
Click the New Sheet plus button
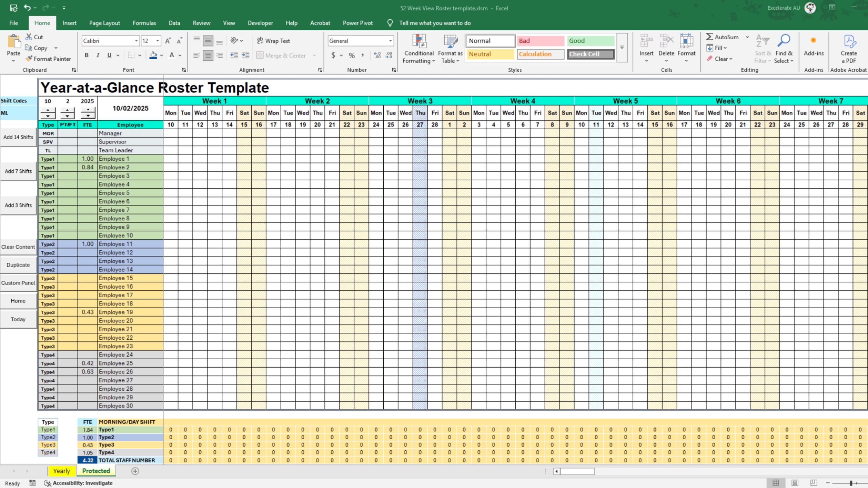click(135, 471)
